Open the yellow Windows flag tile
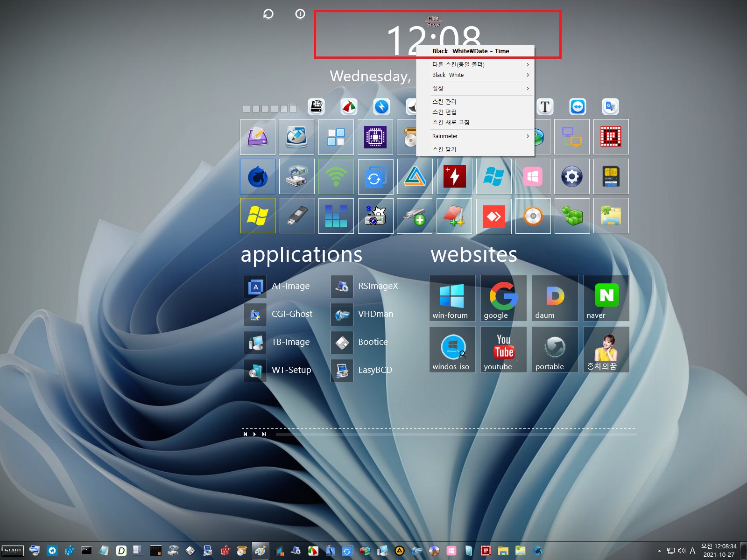This screenshot has width=747, height=560. (258, 216)
